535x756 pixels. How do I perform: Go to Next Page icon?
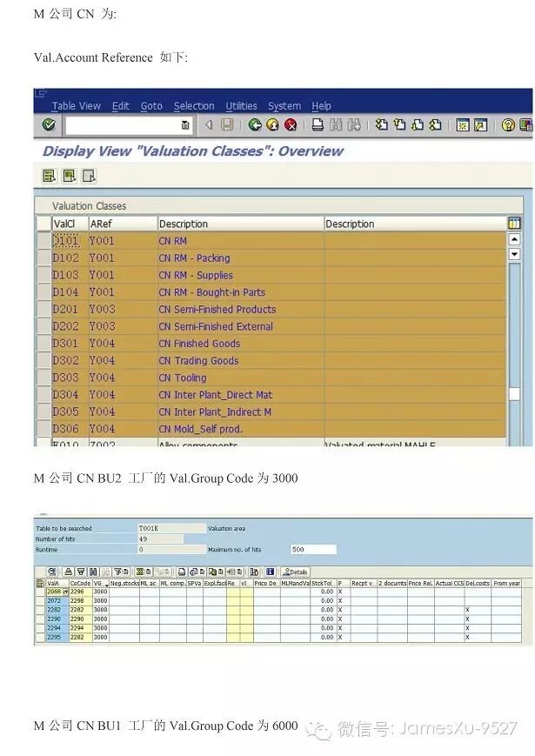pos(418,125)
